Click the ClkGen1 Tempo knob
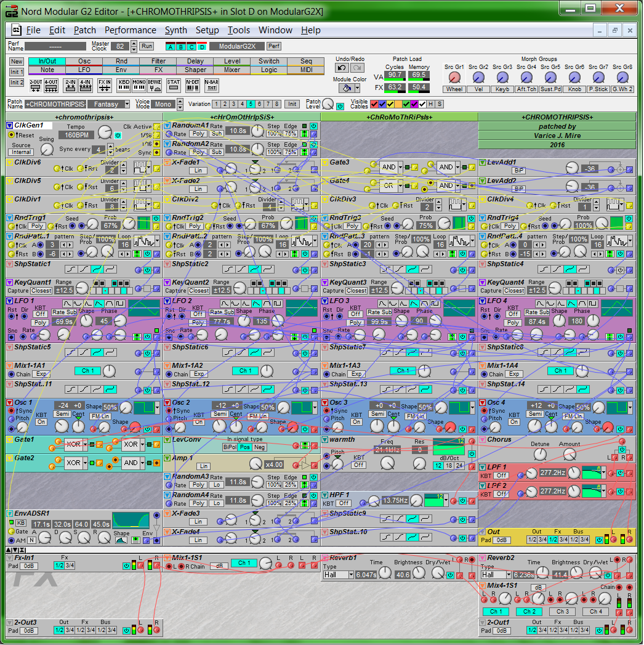644x645 pixels. (103, 132)
